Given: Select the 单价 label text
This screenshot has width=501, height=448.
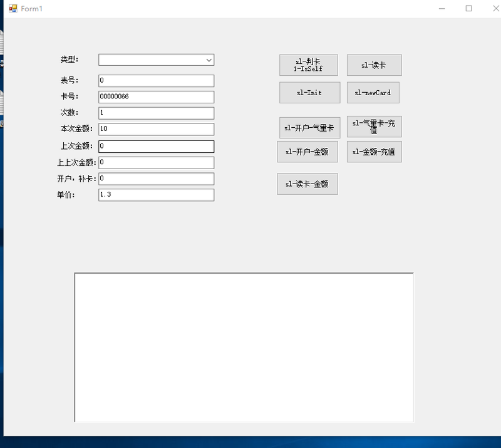Looking at the screenshot, I should point(66,195).
